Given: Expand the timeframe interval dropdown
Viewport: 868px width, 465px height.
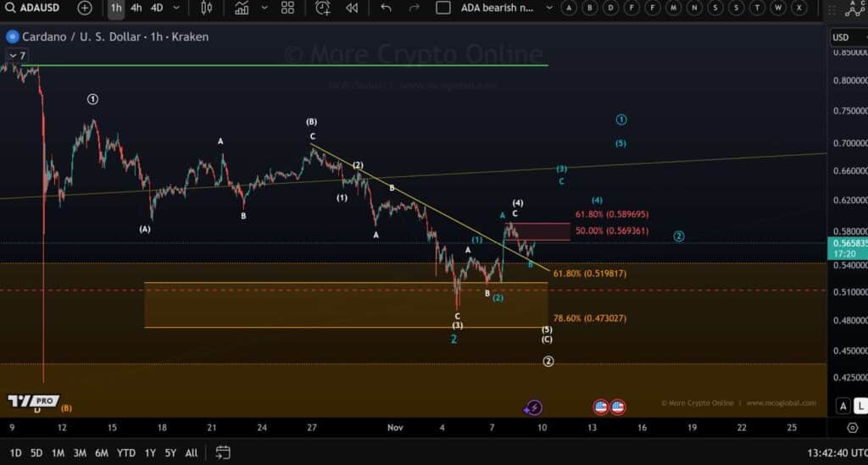Looking at the screenshot, I should (x=176, y=8).
